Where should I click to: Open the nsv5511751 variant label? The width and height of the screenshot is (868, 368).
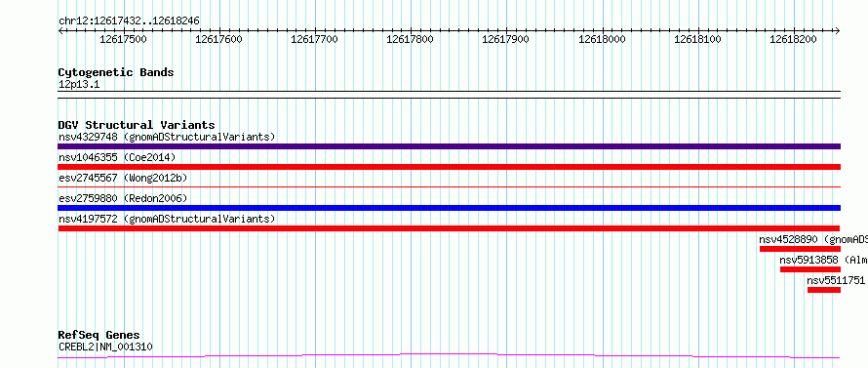tap(836, 280)
